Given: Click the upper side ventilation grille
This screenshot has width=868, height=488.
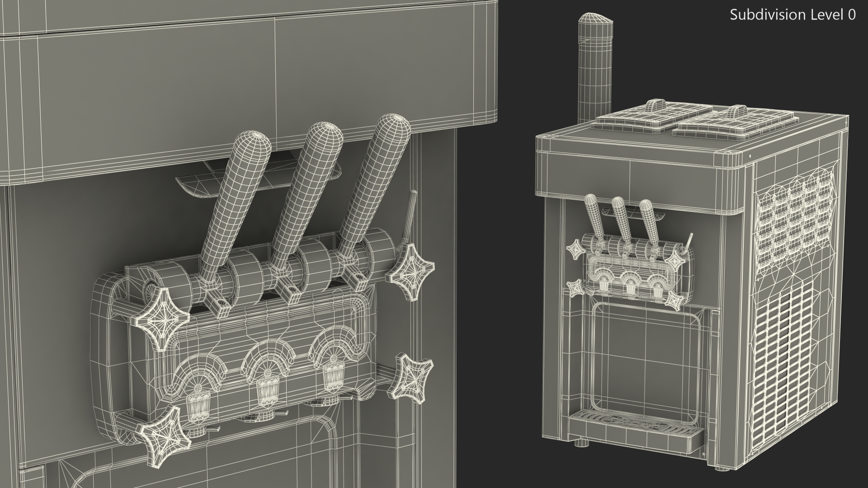Looking at the screenshot, I should click(796, 224).
